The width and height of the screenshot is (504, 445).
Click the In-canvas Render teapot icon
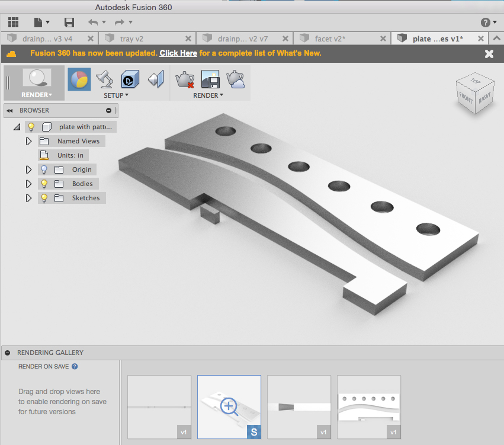click(x=185, y=79)
